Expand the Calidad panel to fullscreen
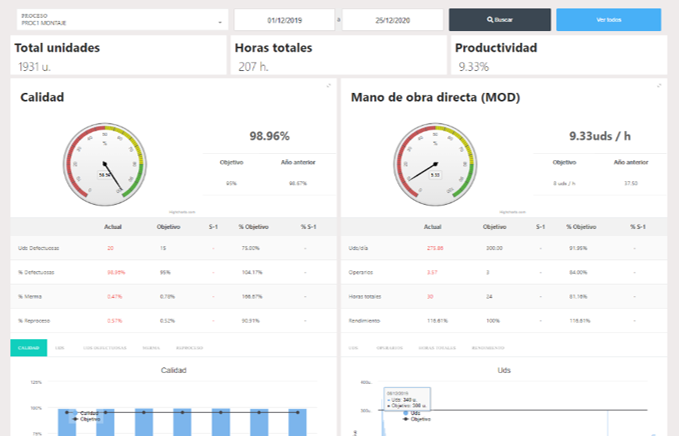Image resolution: width=679 pixels, height=436 pixels. point(328,86)
